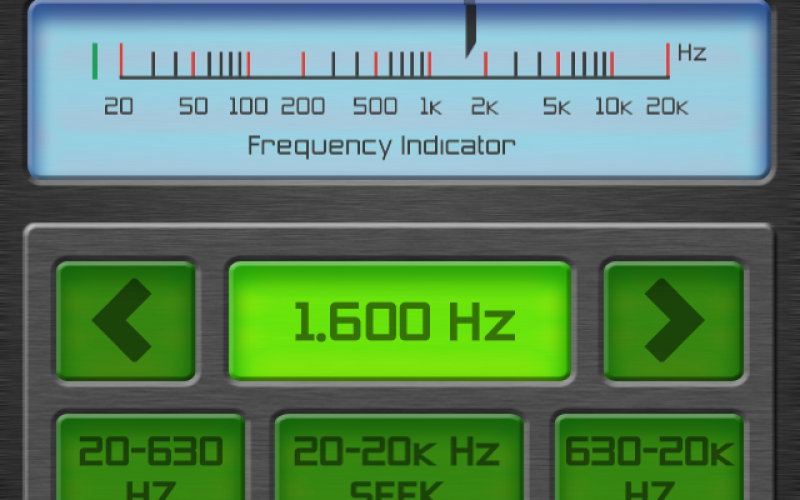This screenshot has width=800, height=500.
Task: Start the 20-20k Hz seek sweep
Action: 399,457
